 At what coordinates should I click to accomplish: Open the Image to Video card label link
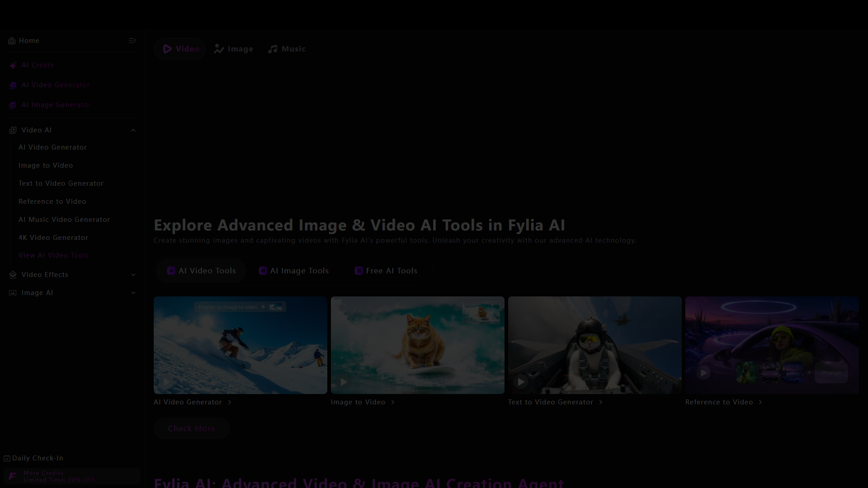(x=358, y=402)
